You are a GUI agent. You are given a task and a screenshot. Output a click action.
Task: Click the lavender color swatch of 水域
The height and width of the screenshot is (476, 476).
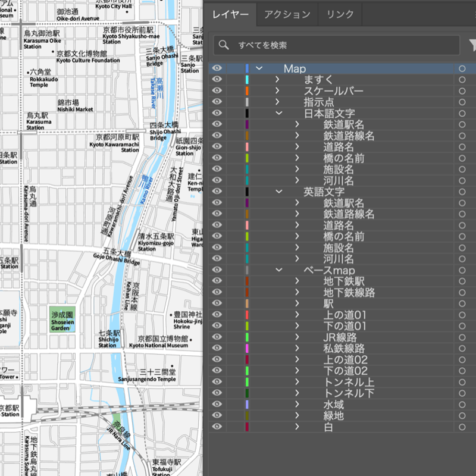[247, 405]
